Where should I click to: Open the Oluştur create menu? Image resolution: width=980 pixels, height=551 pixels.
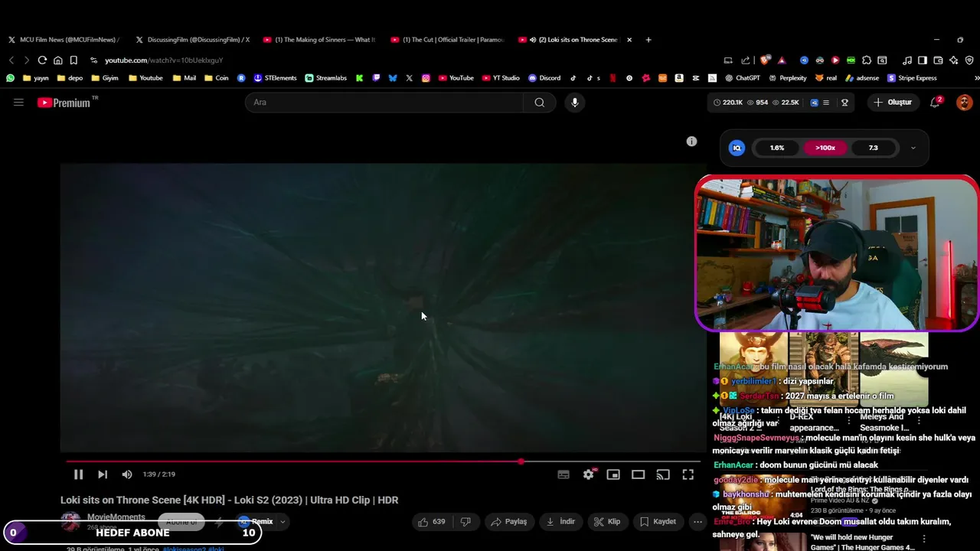coord(893,103)
